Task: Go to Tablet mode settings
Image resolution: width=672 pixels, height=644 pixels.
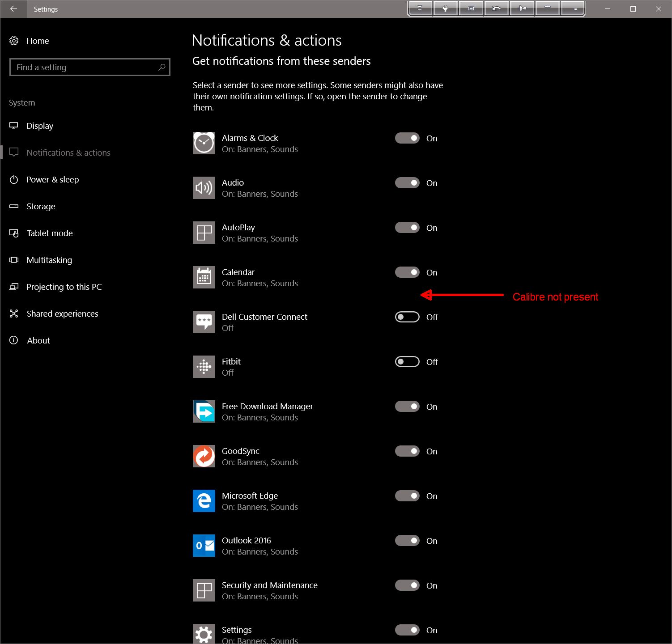Action: coord(49,233)
